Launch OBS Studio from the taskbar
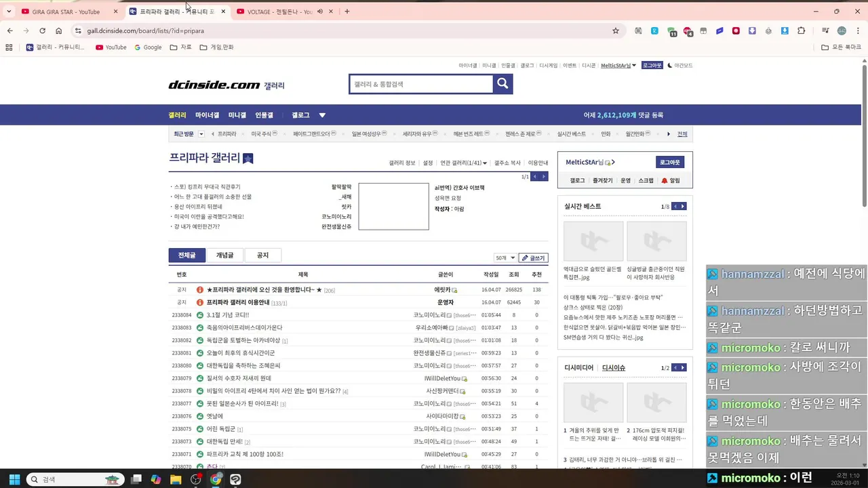The image size is (868, 488). point(196,479)
